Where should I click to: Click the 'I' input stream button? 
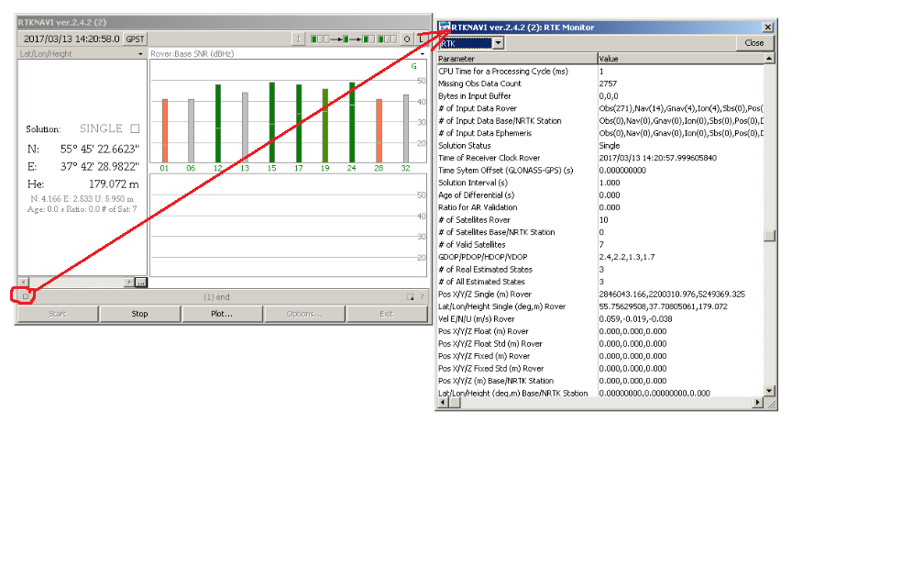click(x=299, y=39)
